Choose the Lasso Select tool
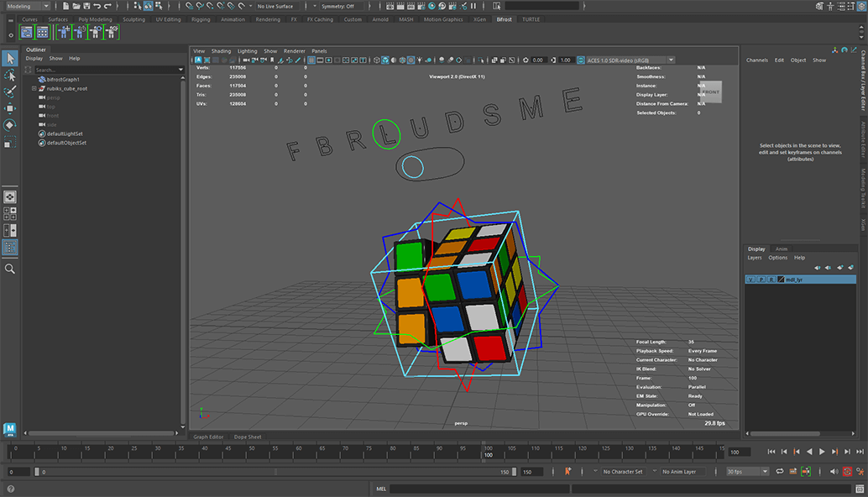This screenshot has width=868, height=497. pyautogui.click(x=10, y=75)
